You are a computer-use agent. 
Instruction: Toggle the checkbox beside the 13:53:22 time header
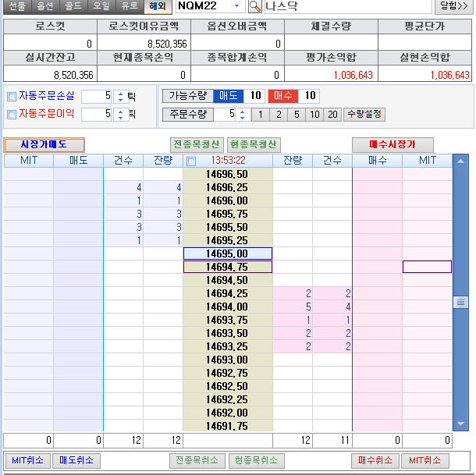click(191, 161)
